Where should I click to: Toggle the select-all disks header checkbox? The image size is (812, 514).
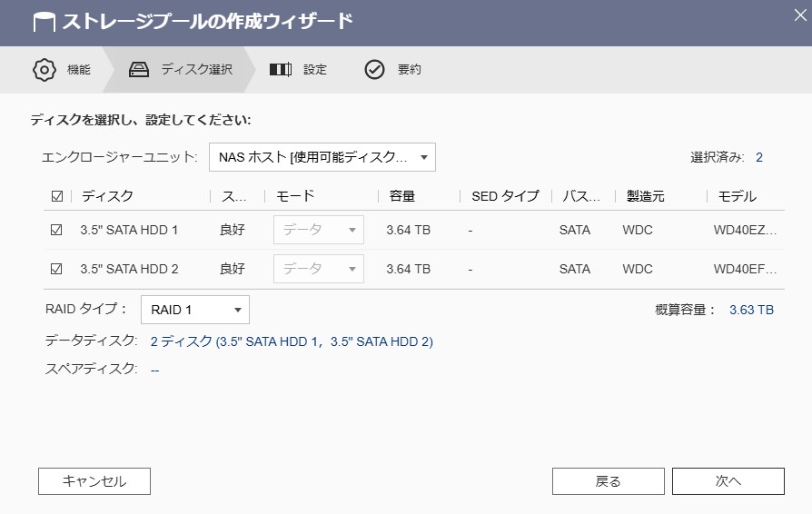[x=57, y=196]
